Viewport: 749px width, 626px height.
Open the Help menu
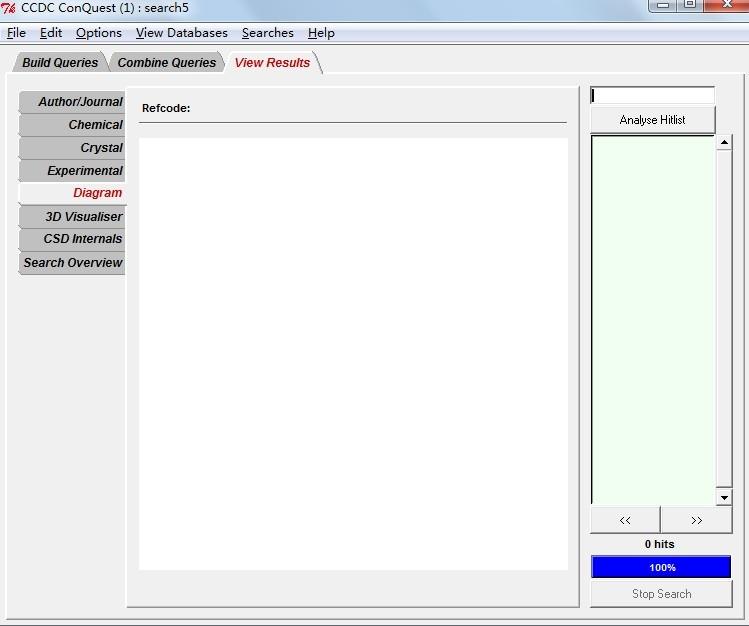click(x=321, y=33)
